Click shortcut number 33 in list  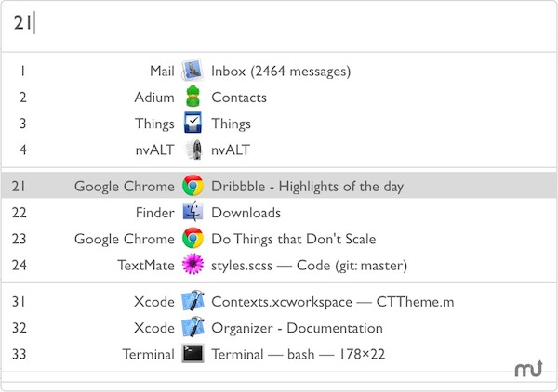coord(20,354)
